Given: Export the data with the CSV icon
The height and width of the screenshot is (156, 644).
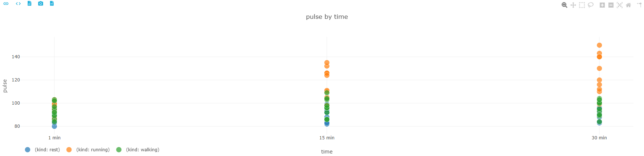Looking at the screenshot, I should click(52, 4).
